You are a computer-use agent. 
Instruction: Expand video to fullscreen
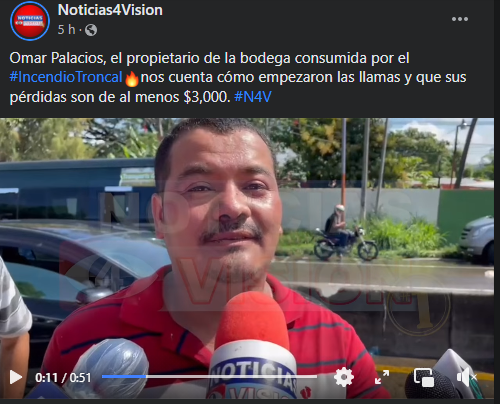point(382,377)
